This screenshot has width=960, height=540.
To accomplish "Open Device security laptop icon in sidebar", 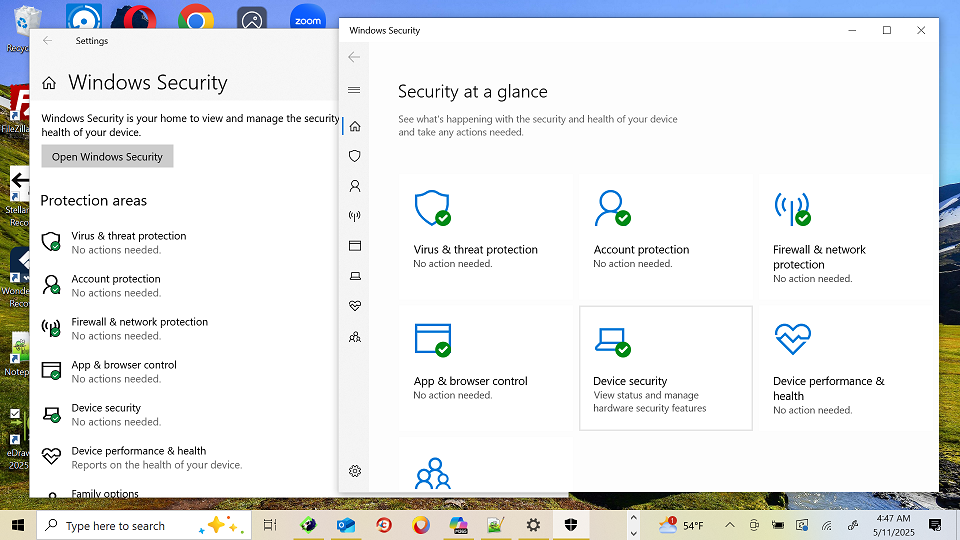I will click(x=354, y=276).
